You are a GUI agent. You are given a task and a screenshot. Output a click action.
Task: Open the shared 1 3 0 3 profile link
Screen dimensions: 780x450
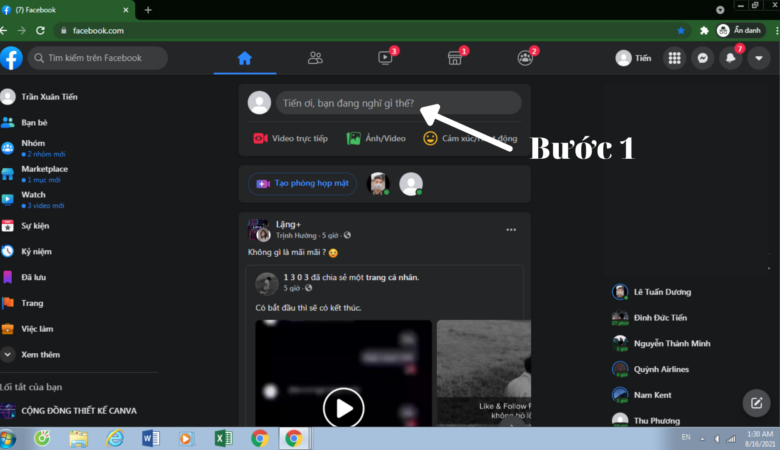(296, 277)
